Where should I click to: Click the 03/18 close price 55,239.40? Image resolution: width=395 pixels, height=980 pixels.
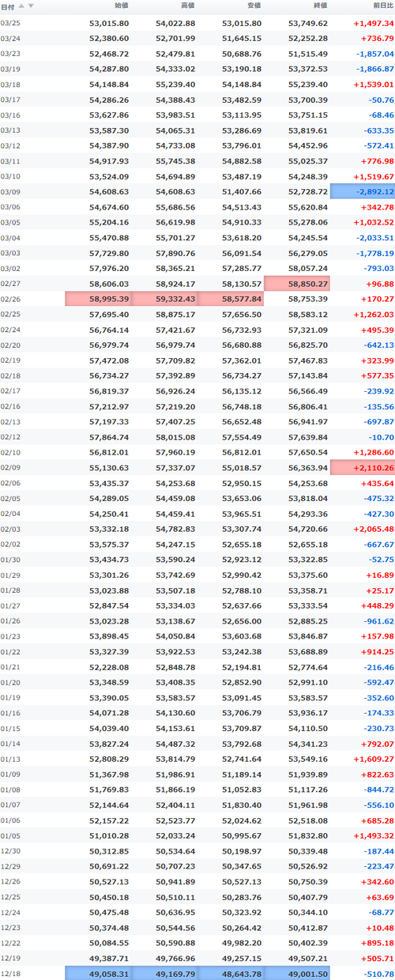(308, 85)
